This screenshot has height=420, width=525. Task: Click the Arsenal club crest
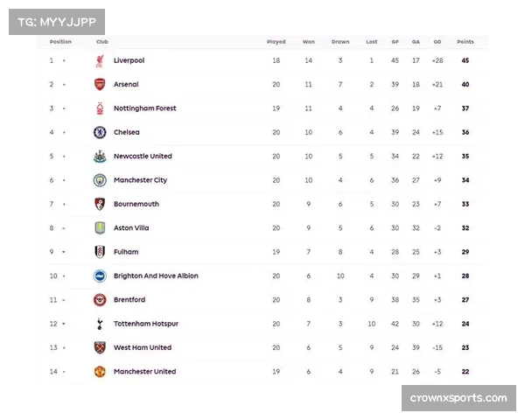[x=99, y=85]
